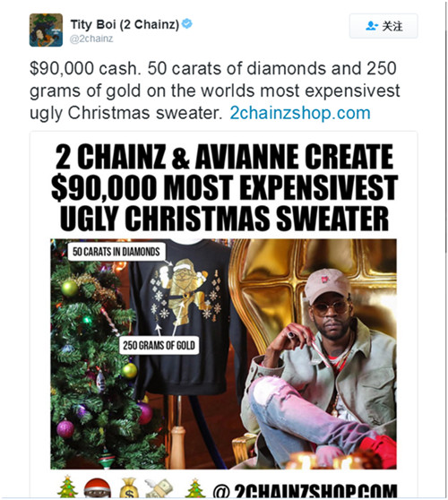Image resolution: width=448 pixels, height=500 pixels.
Task: Click the flying money emoji
Action: (159, 487)
